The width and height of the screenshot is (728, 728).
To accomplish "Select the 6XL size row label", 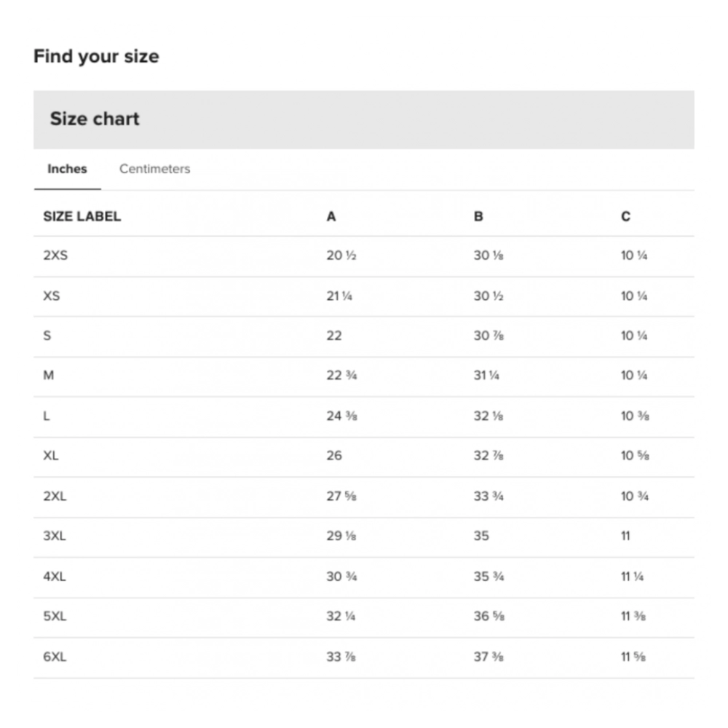I will 55,656.
